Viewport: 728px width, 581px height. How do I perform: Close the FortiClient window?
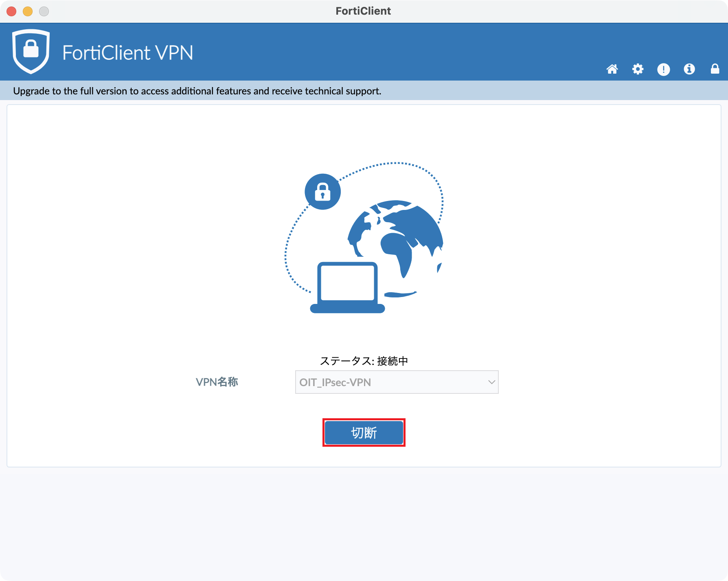[11, 11]
